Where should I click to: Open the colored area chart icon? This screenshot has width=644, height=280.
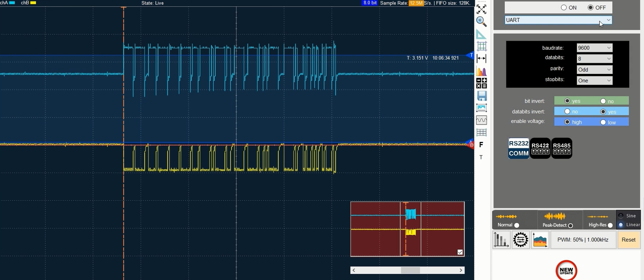[x=540, y=240]
